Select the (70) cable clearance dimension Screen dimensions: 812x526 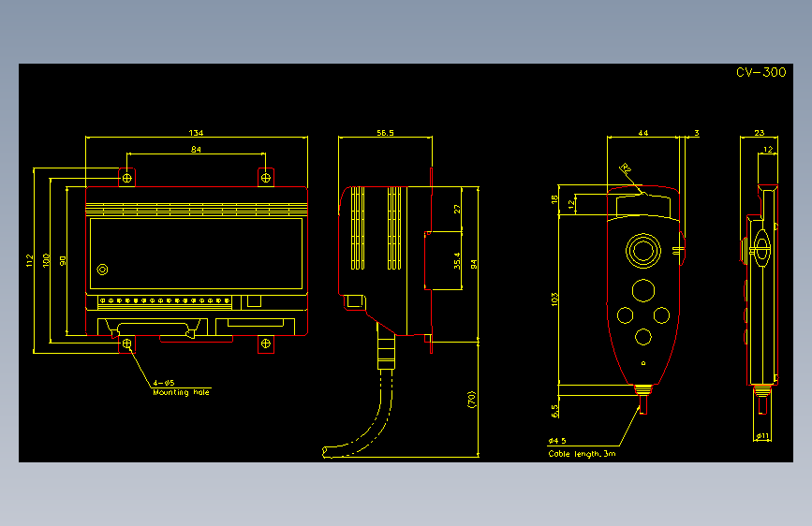tap(471, 400)
